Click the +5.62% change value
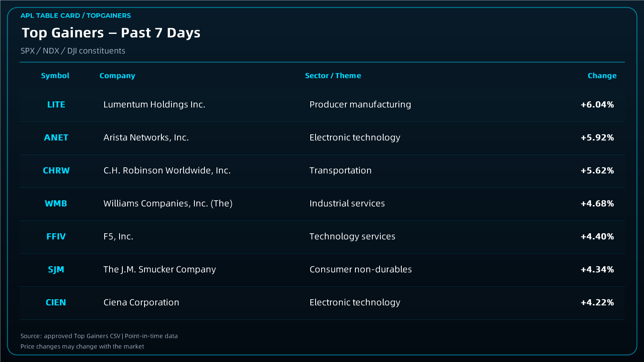 pyautogui.click(x=597, y=171)
